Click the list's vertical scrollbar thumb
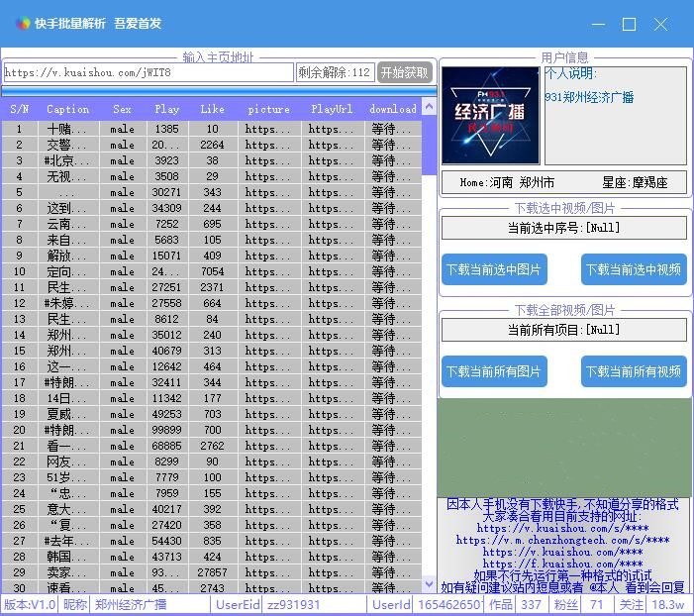The width and height of the screenshot is (694, 616). point(429,145)
